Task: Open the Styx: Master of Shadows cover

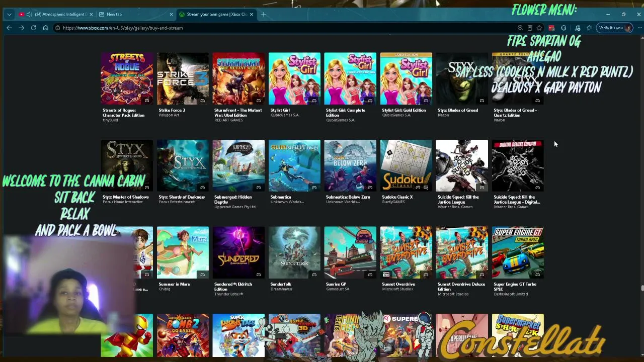Action: 127,166
